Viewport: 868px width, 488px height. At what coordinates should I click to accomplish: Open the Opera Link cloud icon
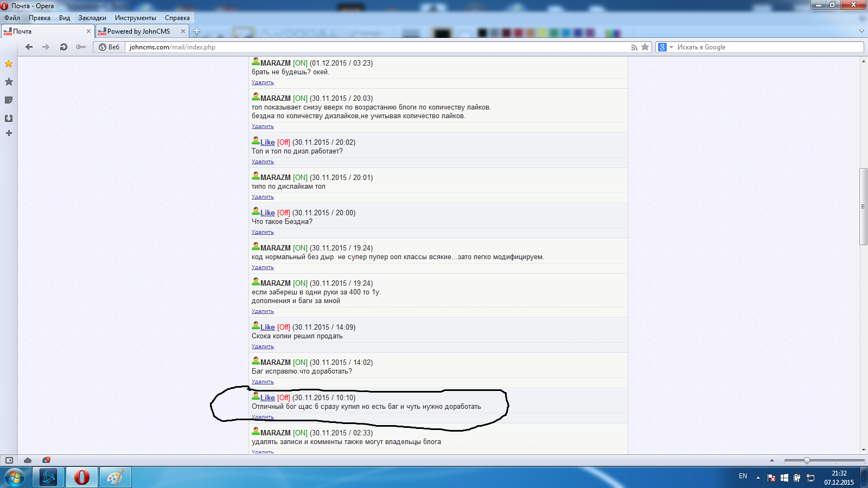click(x=28, y=460)
